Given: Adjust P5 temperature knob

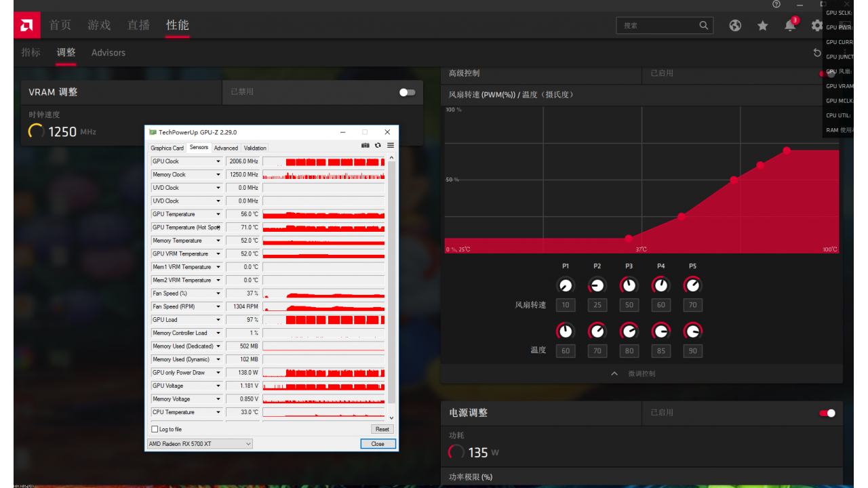Looking at the screenshot, I should (x=693, y=331).
